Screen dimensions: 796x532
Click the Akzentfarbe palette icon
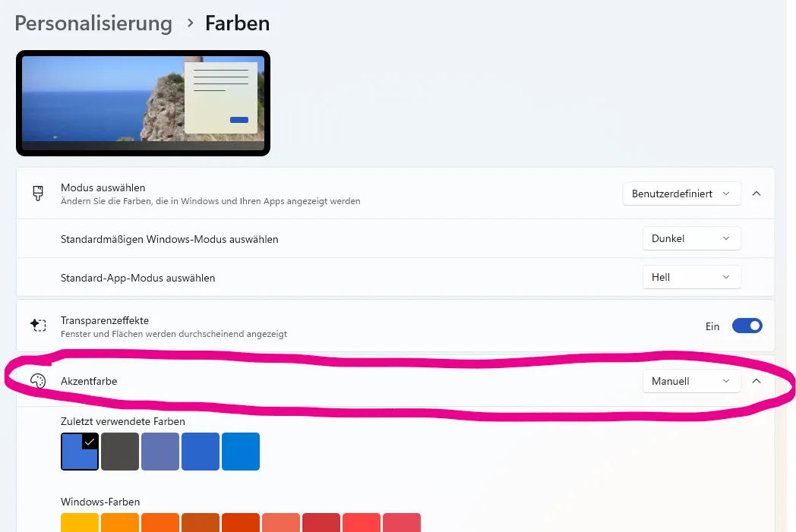[x=38, y=381]
